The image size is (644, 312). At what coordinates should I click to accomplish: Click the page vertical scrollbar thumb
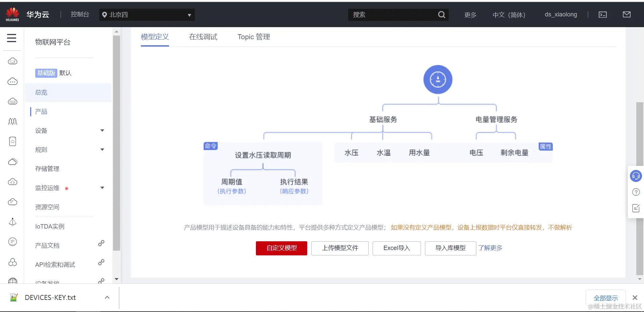[640, 188]
